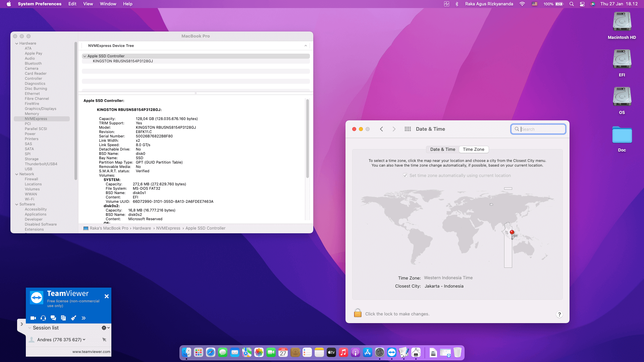
Task: Click the TeamViewer headset audio icon
Action: coord(43,318)
